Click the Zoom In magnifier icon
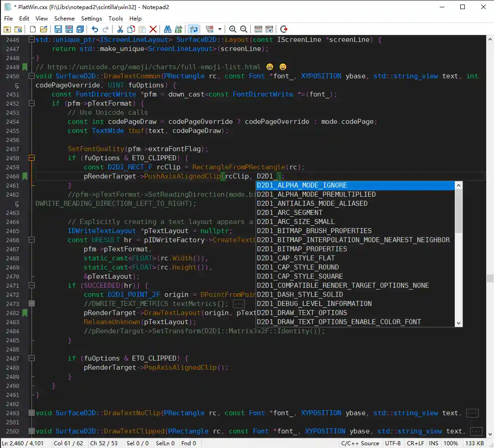 tap(233, 29)
